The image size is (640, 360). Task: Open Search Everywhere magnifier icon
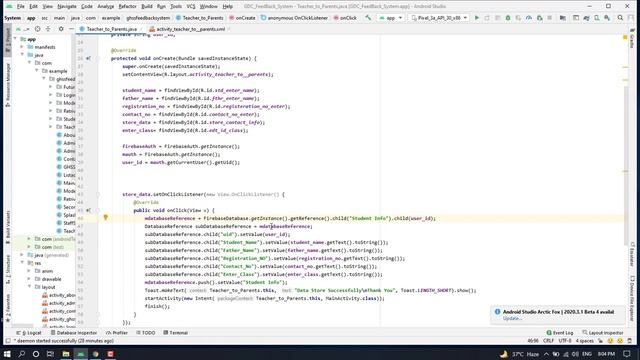(620, 18)
